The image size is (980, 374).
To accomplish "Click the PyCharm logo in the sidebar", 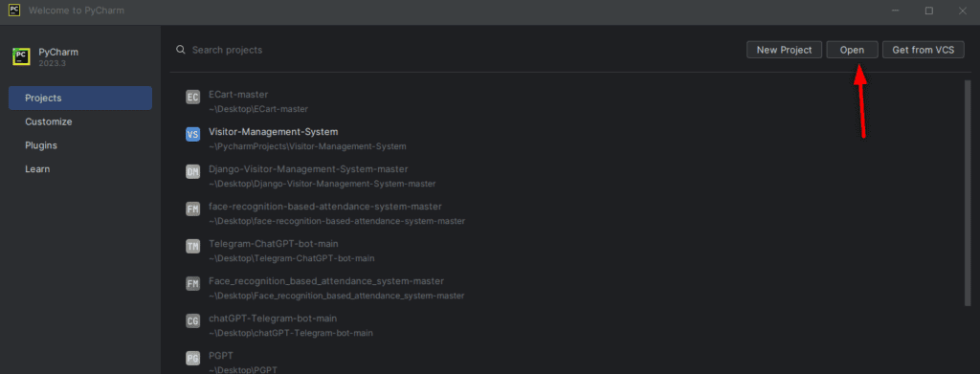I will pyautogui.click(x=21, y=56).
